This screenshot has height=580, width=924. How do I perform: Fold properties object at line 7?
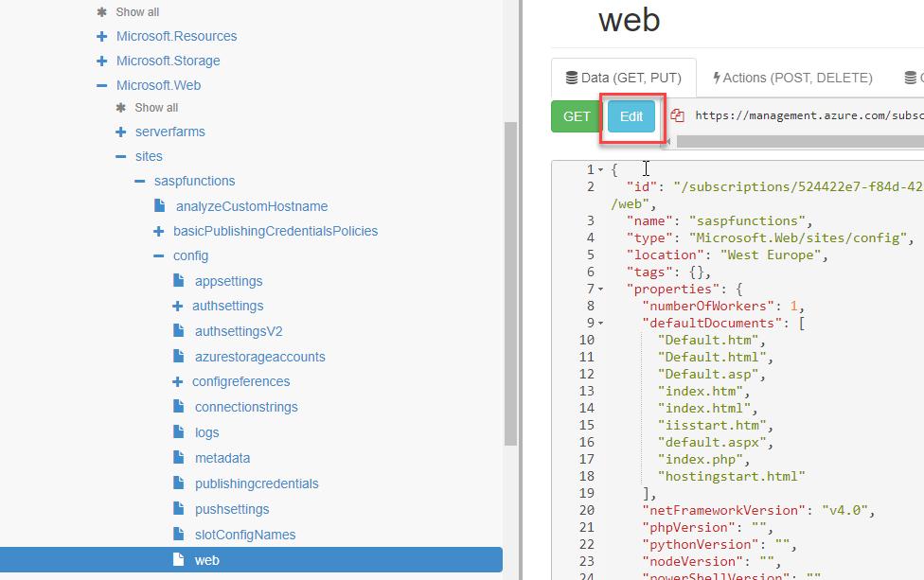pos(600,290)
